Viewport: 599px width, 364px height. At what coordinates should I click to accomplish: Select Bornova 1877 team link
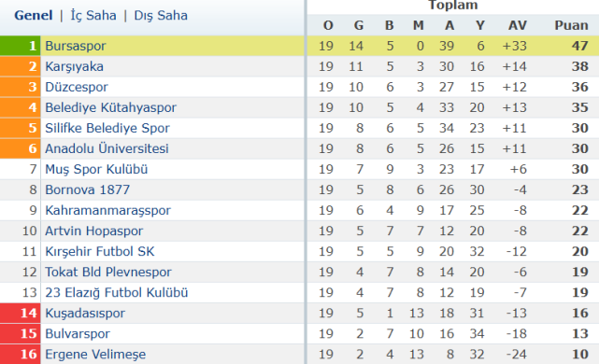point(88,190)
